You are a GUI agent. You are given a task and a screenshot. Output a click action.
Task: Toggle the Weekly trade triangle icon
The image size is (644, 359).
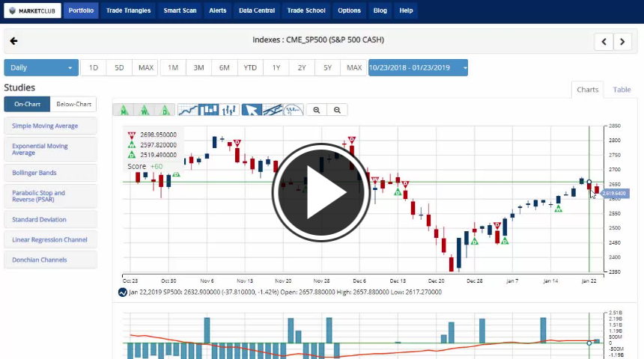tap(144, 110)
